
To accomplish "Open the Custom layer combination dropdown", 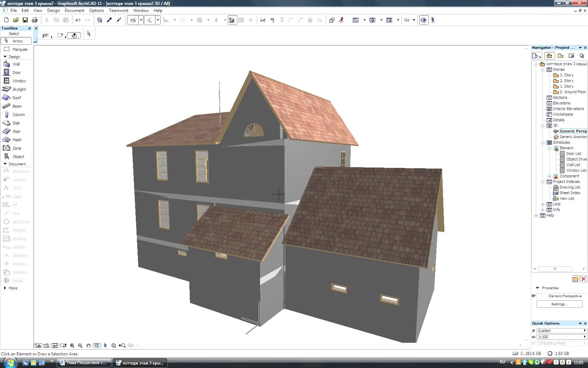I will pos(561,330).
